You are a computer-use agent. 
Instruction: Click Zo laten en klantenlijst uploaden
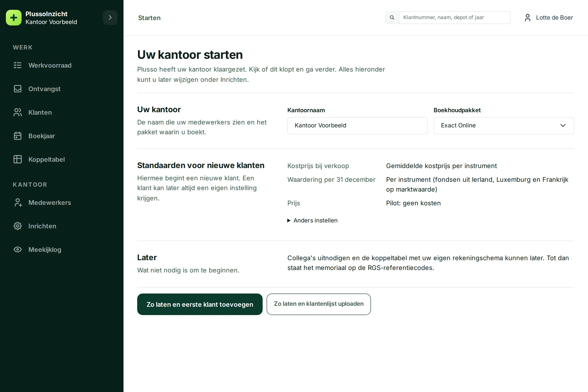[318, 304]
